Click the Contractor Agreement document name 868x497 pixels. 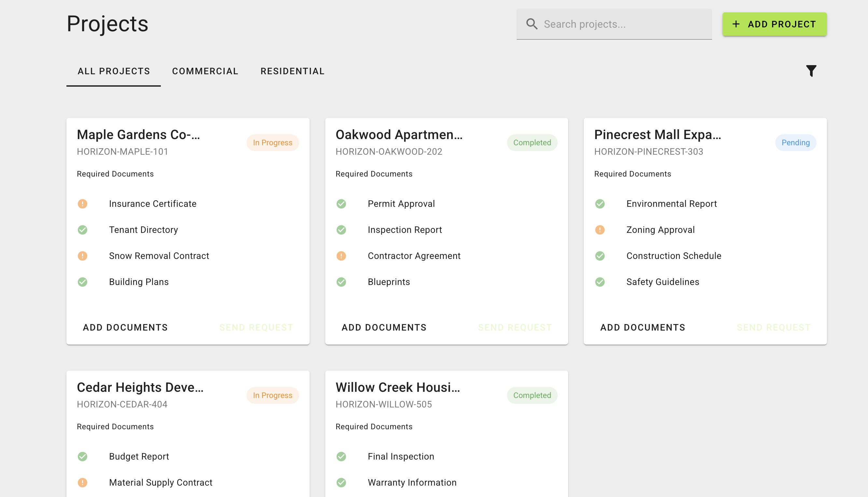414,256
